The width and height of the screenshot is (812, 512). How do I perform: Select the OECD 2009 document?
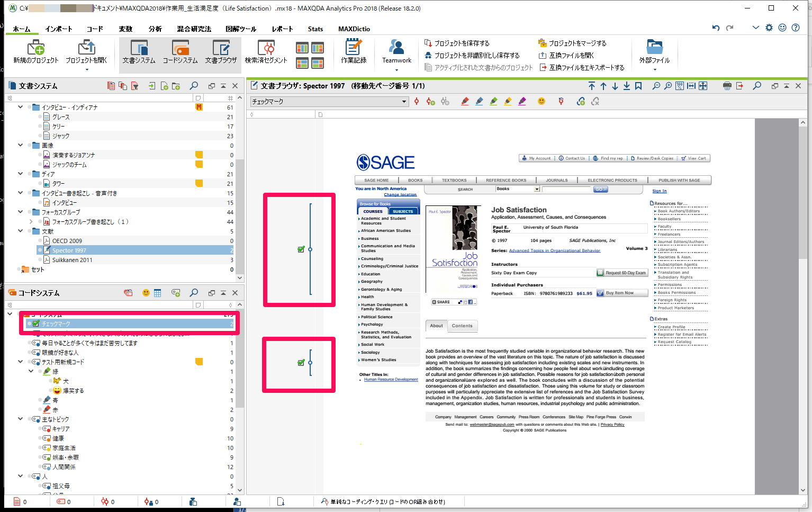point(67,241)
